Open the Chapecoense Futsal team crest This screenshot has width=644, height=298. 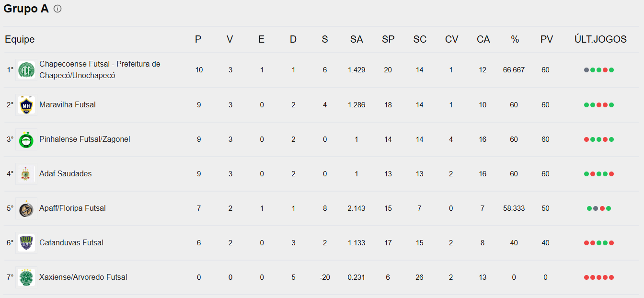tap(26, 70)
